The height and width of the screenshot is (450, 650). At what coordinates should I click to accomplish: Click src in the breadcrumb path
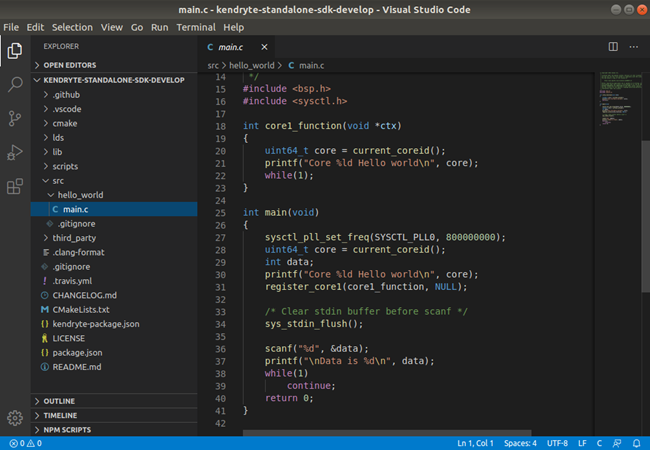point(213,65)
